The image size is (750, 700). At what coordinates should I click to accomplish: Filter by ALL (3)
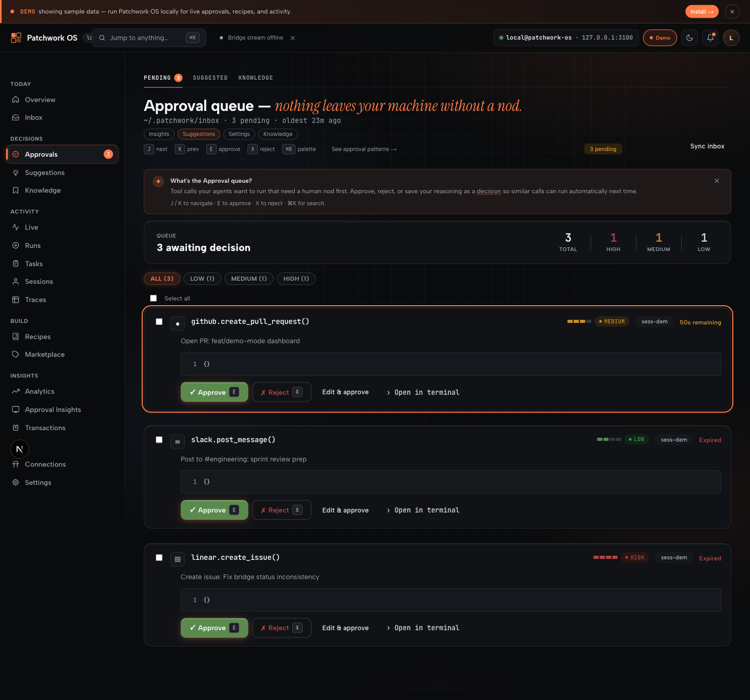click(x=162, y=279)
